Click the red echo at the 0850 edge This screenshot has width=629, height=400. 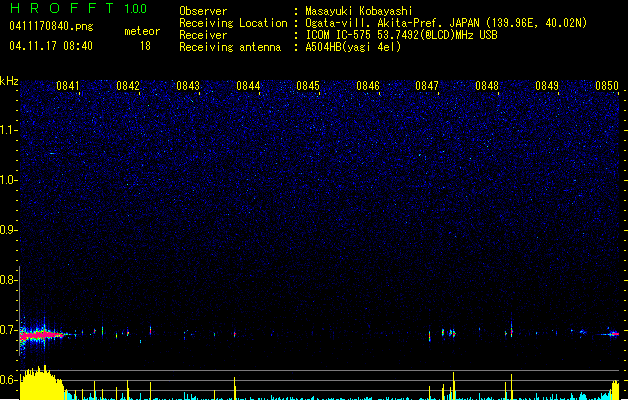pyautogui.click(x=613, y=334)
